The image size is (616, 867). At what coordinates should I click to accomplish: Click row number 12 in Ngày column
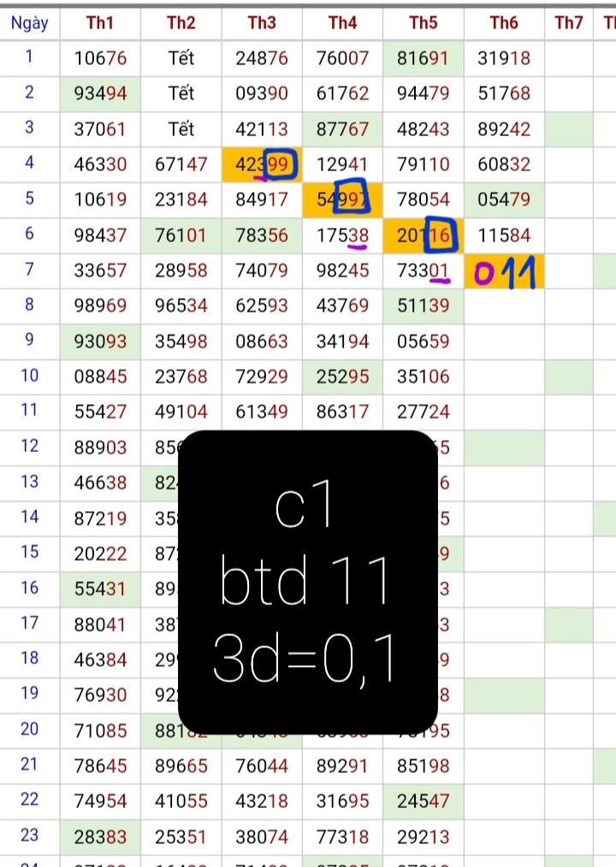pyautogui.click(x=30, y=445)
